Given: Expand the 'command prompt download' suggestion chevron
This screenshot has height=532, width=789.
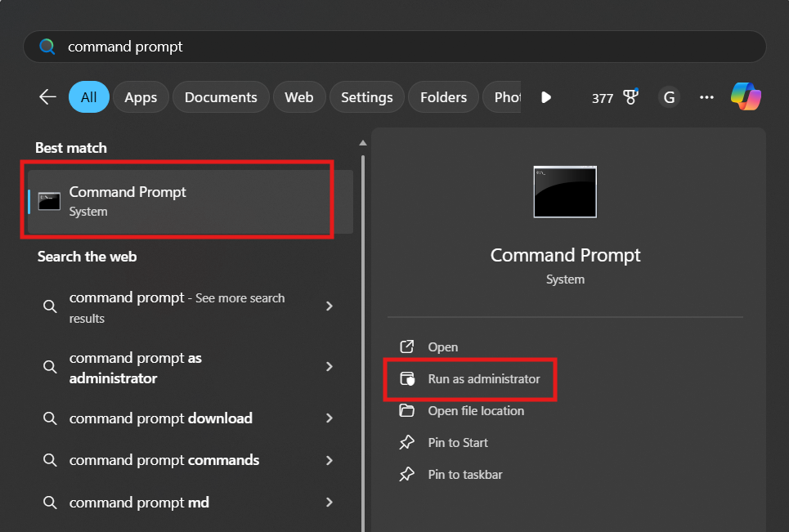Looking at the screenshot, I should [x=329, y=418].
